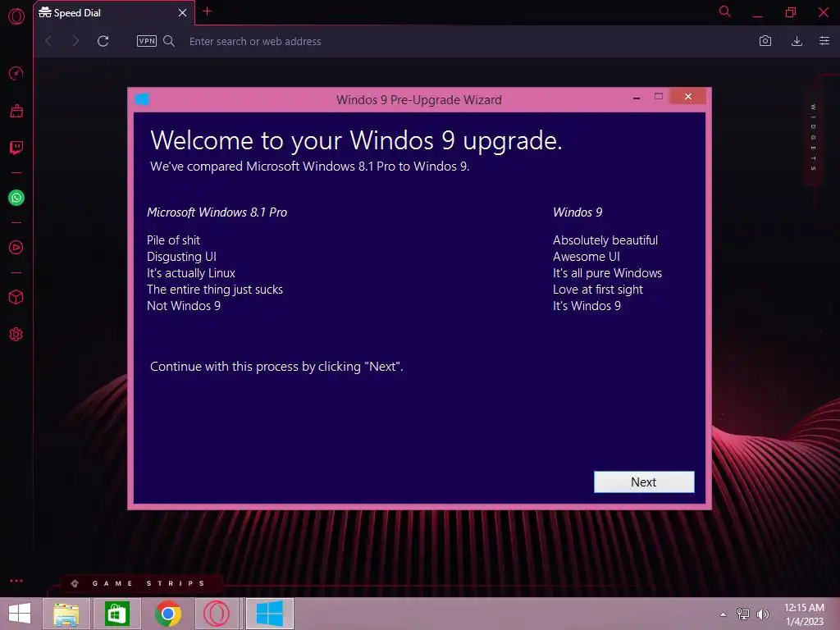The image size is (840, 630).
Task: Open File Explorer from the taskbar
Action: coord(66,614)
